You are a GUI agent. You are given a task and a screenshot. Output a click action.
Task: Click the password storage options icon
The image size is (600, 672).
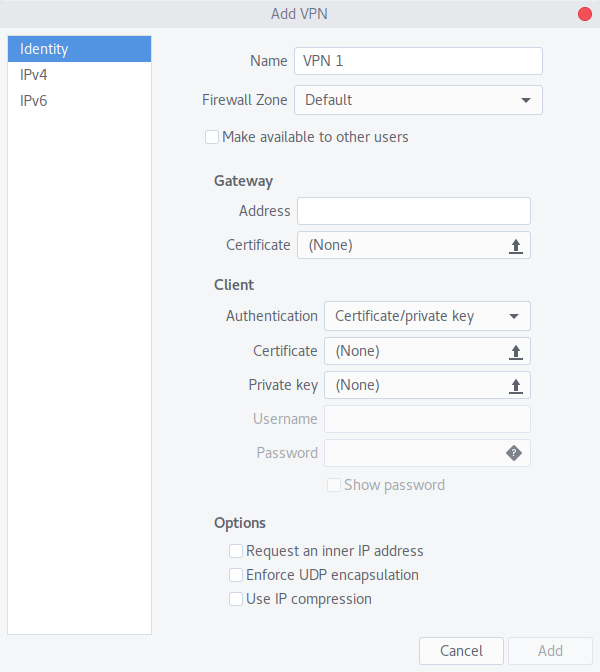point(514,453)
